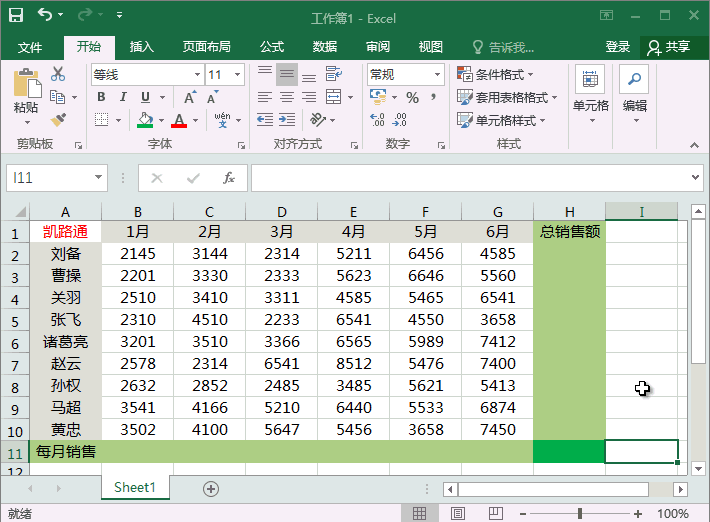Open the number format 常规 dropdown
The height and width of the screenshot is (522, 710).
tap(437, 75)
